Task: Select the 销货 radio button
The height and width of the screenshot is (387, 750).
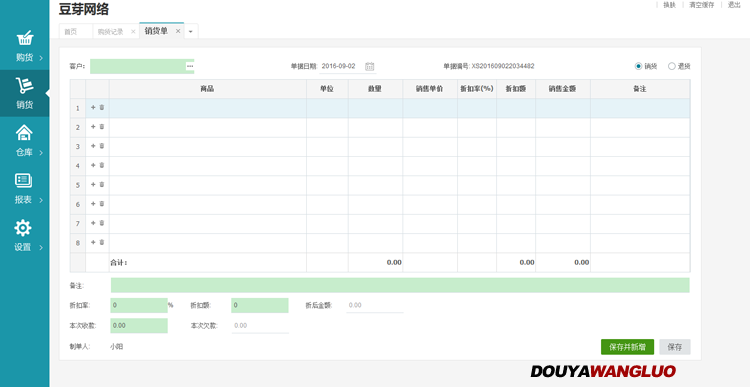Action: pyautogui.click(x=638, y=66)
